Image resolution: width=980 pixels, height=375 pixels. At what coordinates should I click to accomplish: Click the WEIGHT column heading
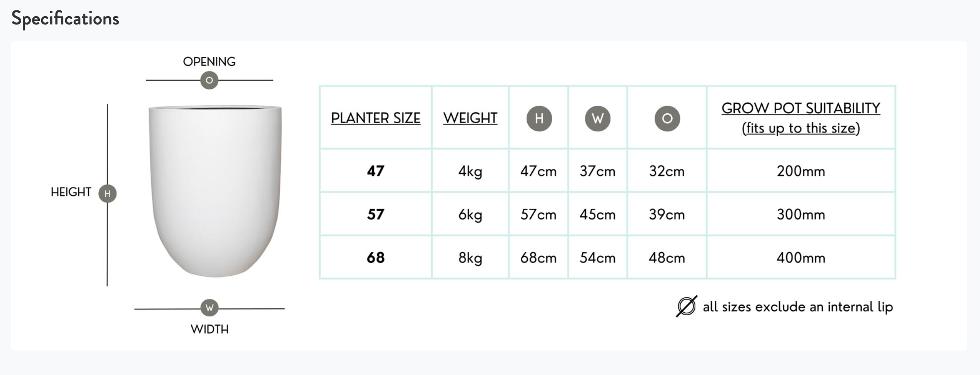pyautogui.click(x=470, y=118)
